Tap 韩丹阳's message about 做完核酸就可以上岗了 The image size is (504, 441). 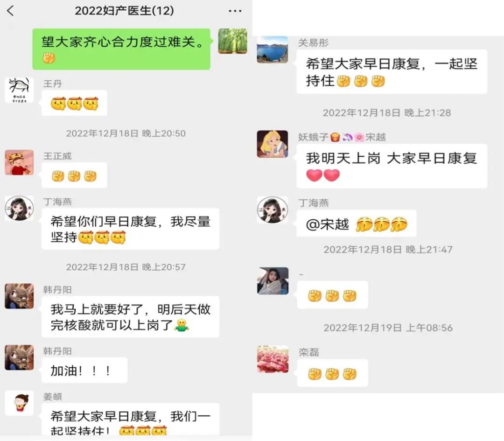[x=131, y=316]
